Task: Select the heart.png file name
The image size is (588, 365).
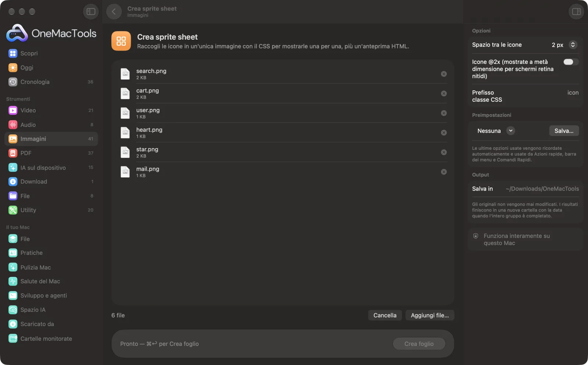Action: tap(149, 130)
